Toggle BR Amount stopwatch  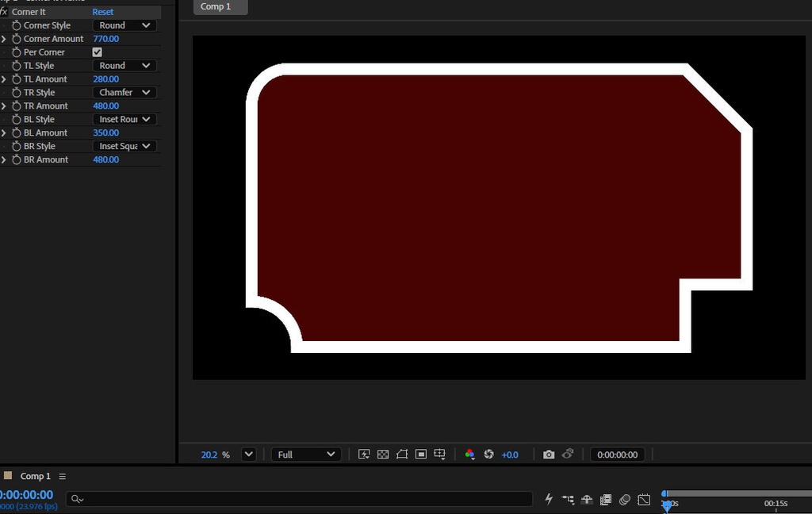(17, 160)
